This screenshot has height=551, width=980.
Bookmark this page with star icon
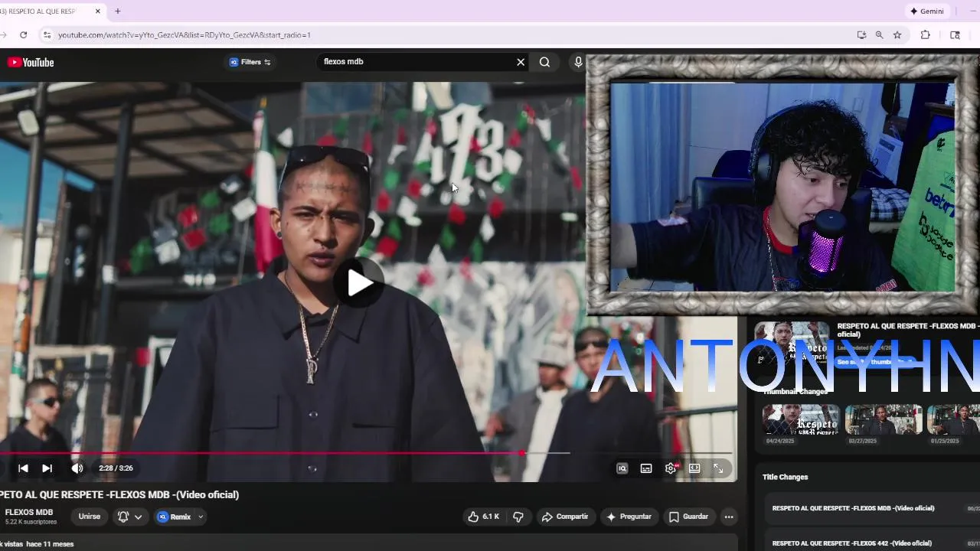pos(897,34)
